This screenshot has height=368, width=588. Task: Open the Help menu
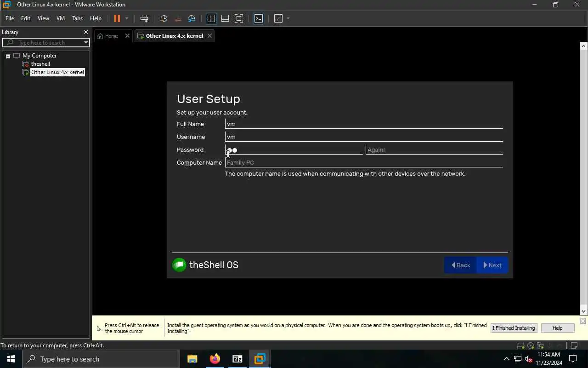(96, 18)
